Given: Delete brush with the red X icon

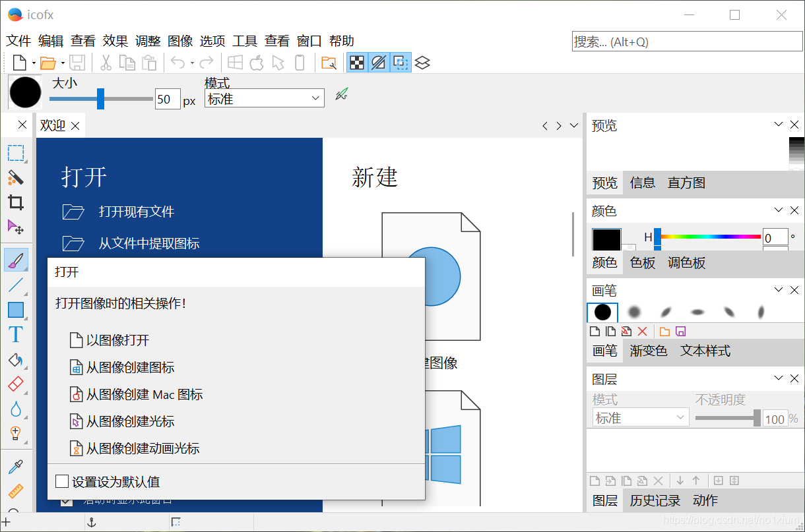Looking at the screenshot, I should [x=643, y=332].
